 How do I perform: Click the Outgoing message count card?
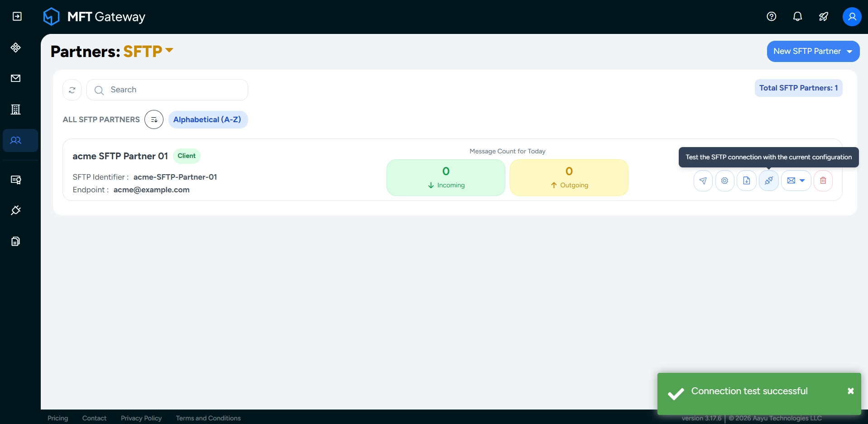click(x=569, y=177)
